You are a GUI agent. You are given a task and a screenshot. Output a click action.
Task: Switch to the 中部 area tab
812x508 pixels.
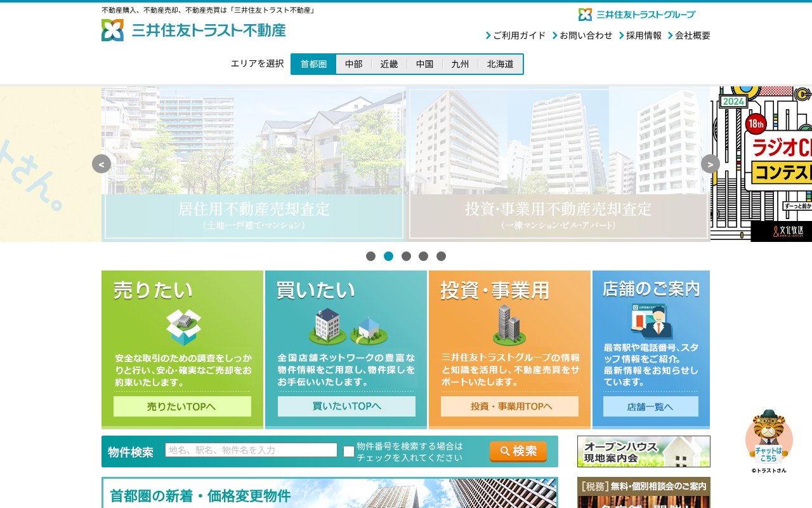coord(353,64)
